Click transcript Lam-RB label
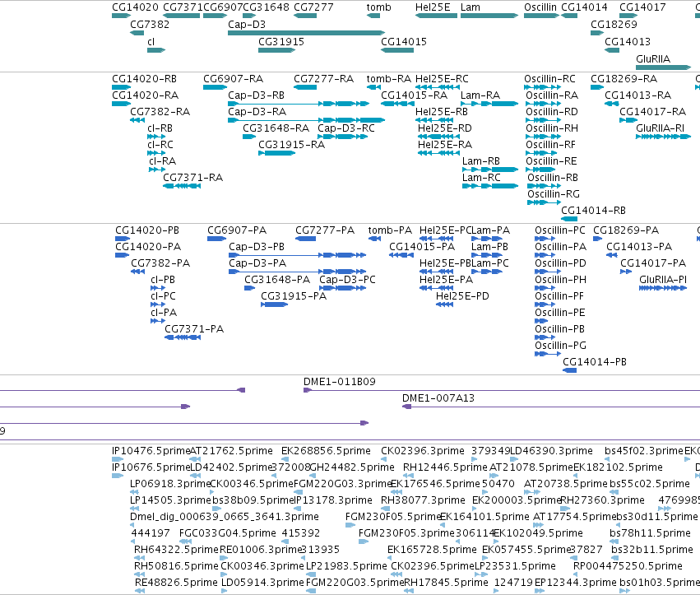Viewport: 700px width, 595px height. [x=481, y=161]
